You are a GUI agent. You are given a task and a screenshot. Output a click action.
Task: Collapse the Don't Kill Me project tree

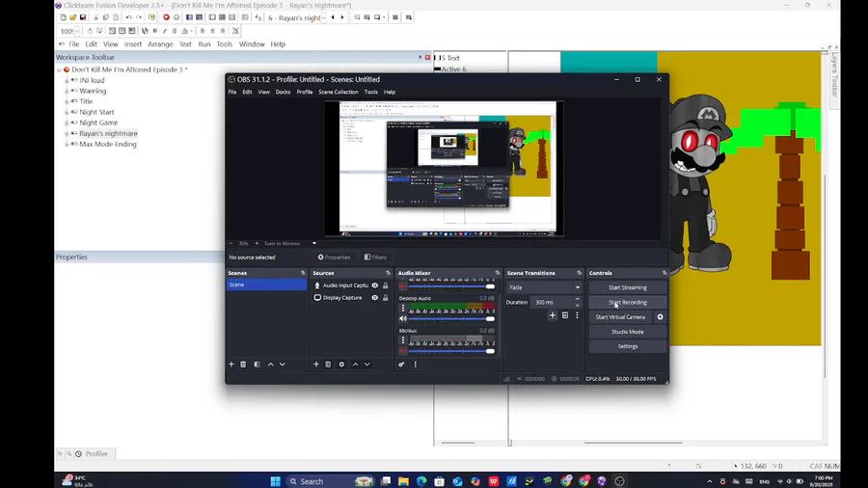coord(59,69)
